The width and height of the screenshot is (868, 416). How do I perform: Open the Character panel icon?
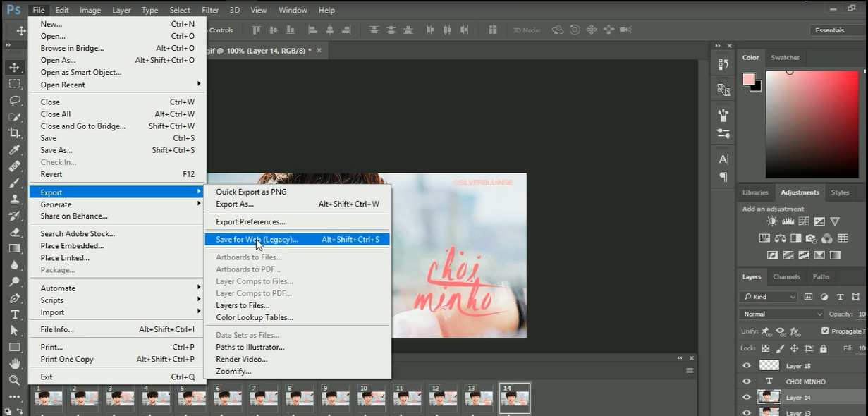point(723,159)
